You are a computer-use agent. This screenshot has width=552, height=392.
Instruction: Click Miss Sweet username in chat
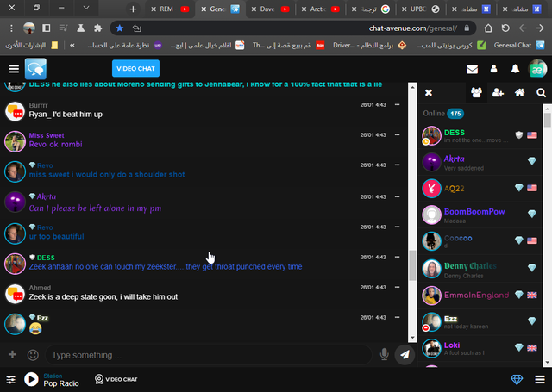47,135
